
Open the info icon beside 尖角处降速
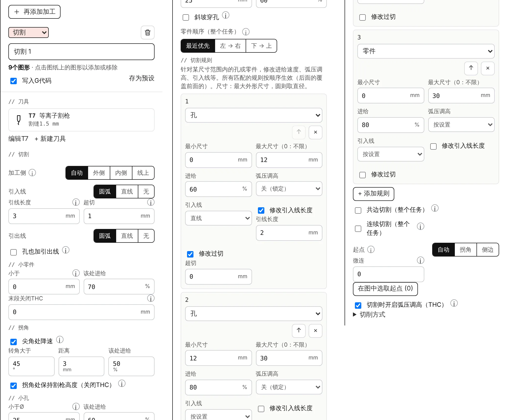pos(60,340)
